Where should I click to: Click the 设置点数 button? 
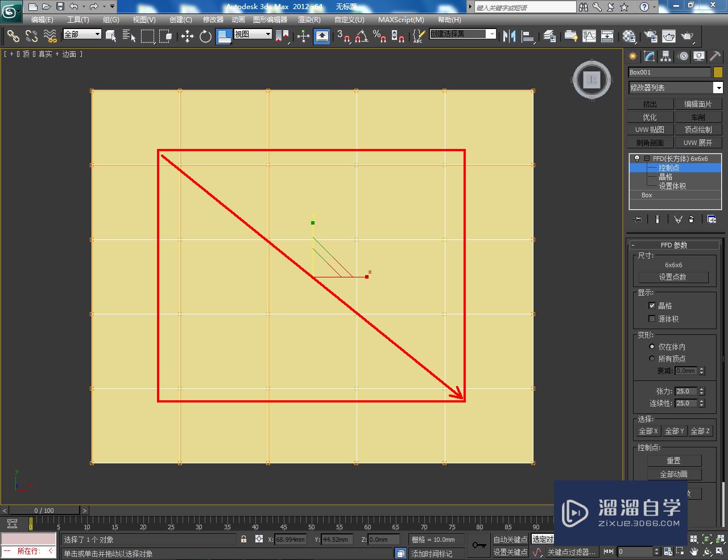(x=673, y=277)
